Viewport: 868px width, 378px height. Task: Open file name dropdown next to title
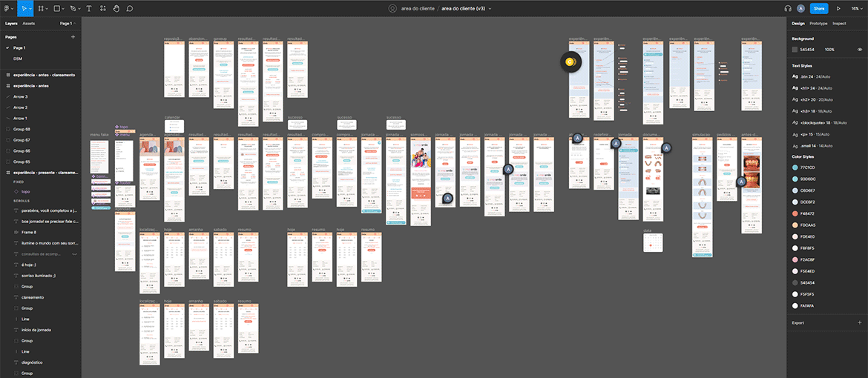pyautogui.click(x=490, y=8)
